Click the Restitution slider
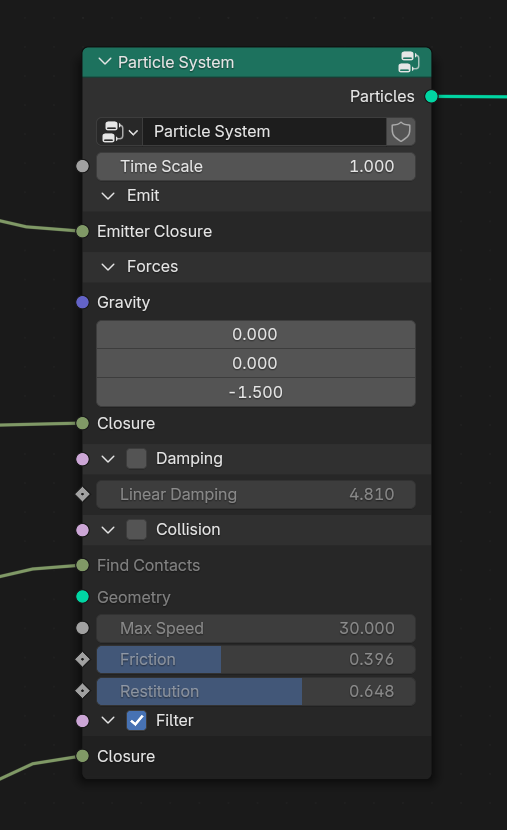Image resolution: width=507 pixels, height=830 pixels. (x=256, y=691)
